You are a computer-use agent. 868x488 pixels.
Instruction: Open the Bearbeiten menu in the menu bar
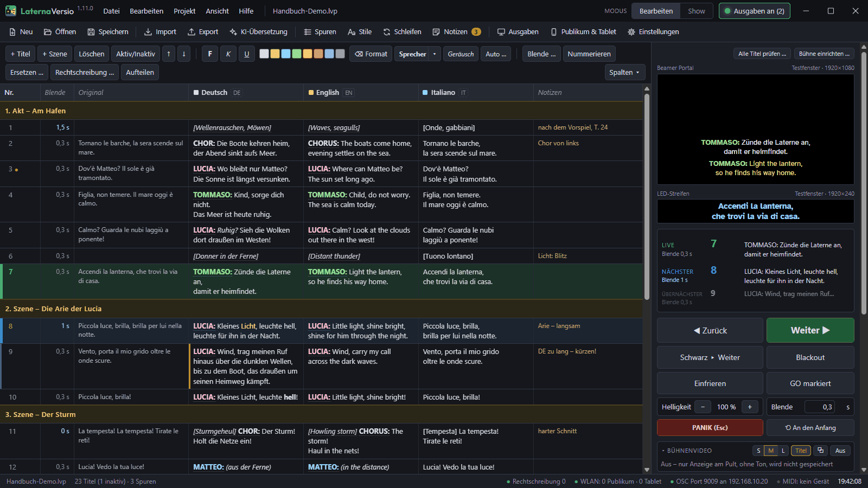[146, 11]
